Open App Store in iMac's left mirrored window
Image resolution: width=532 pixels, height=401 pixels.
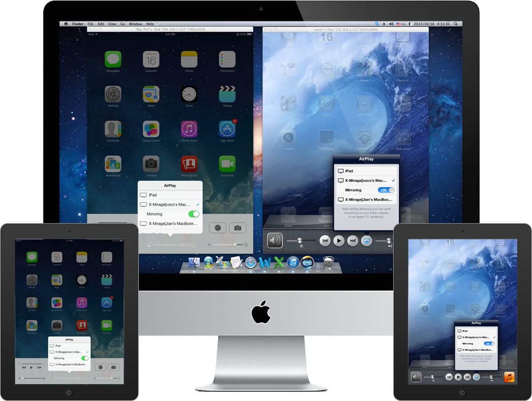pyautogui.click(x=227, y=129)
